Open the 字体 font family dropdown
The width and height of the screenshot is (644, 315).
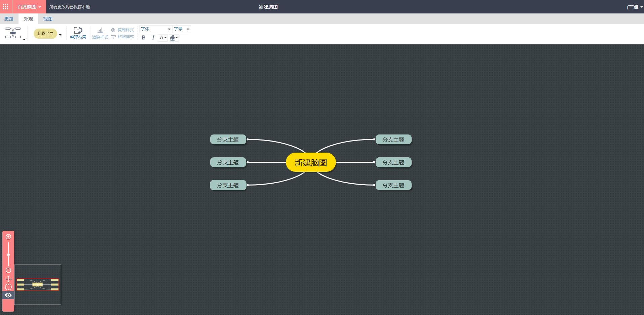(x=155, y=29)
